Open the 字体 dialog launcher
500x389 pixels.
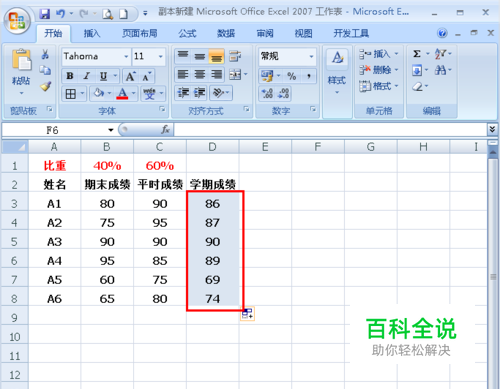click(x=162, y=109)
